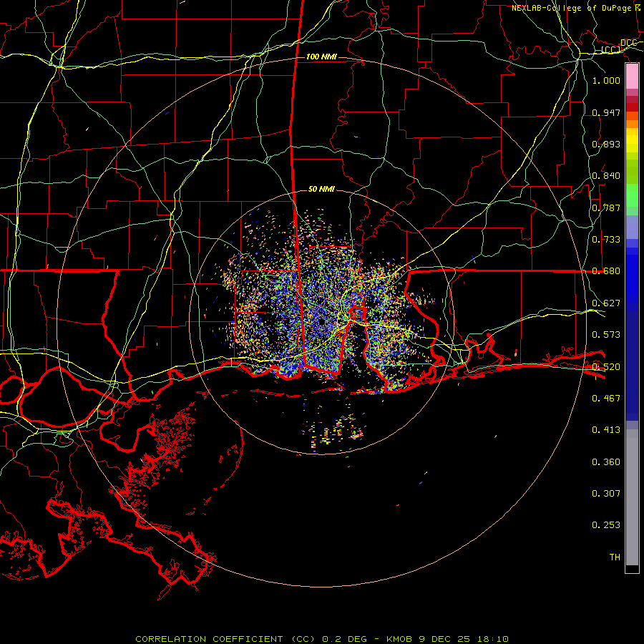Click the "(CC)" label above the color scale
The image size is (644, 644).
click(x=611, y=49)
